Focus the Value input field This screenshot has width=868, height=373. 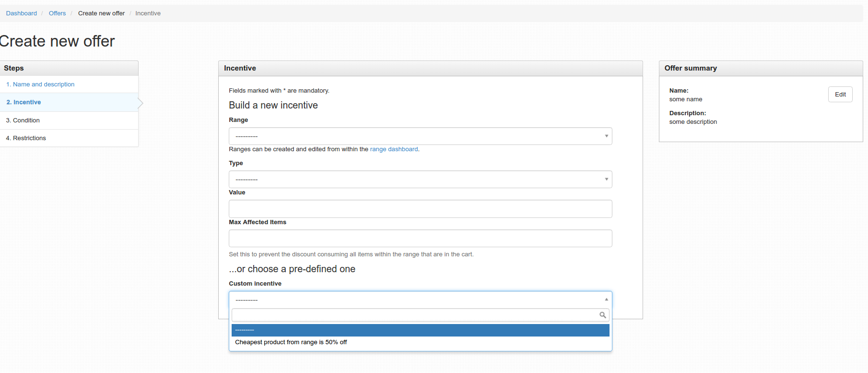pos(420,209)
